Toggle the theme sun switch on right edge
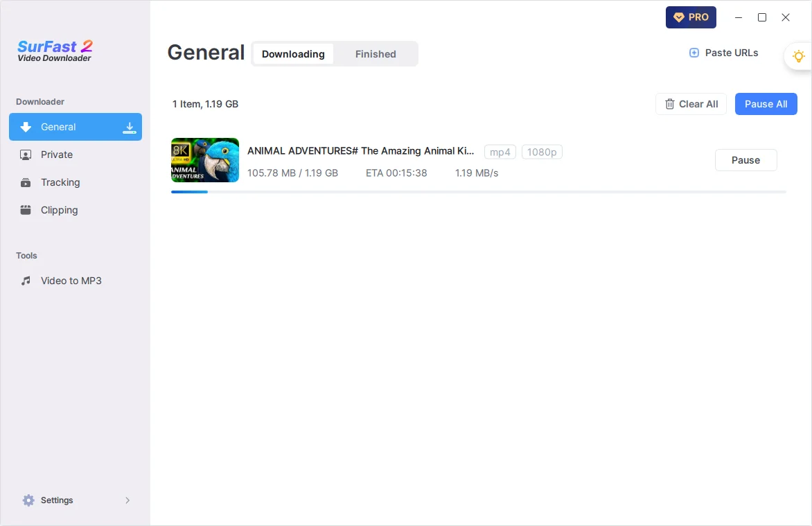Screen dimensions: 812x526 [799, 56]
